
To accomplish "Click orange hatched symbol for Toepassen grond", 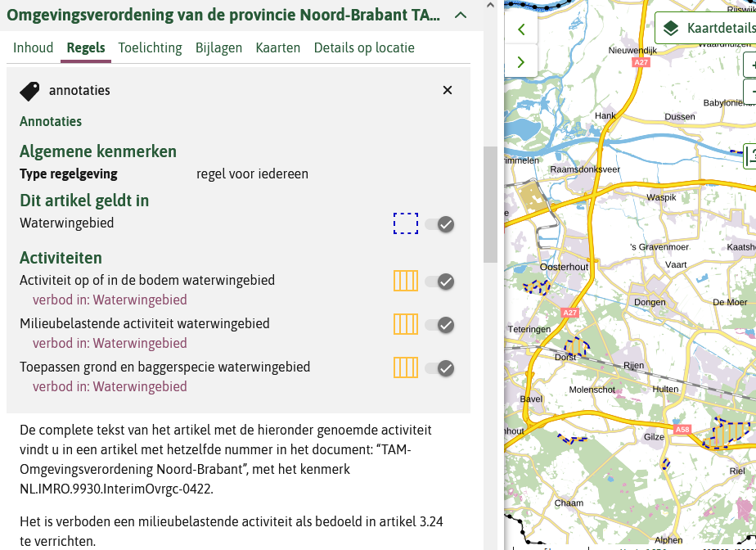I will [406, 367].
